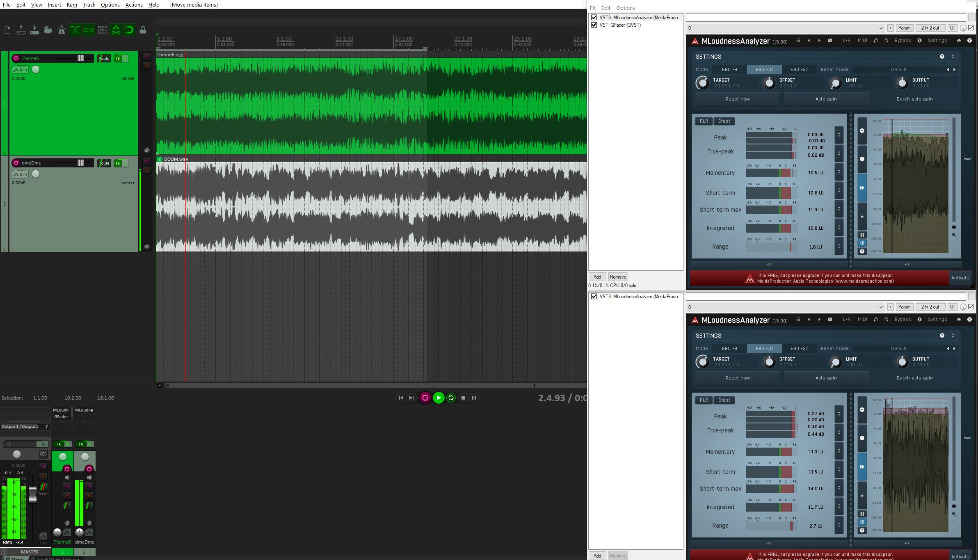Open the Actions menu
This screenshot has height=560, width=978.
coord(134,5)
